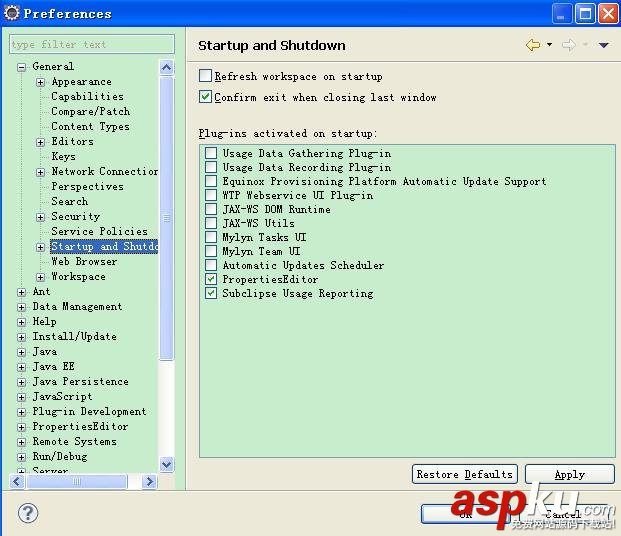Expand the Help category
Image resolution: width=621 pixels, height=536 pixels.
(x=22, y=322)
